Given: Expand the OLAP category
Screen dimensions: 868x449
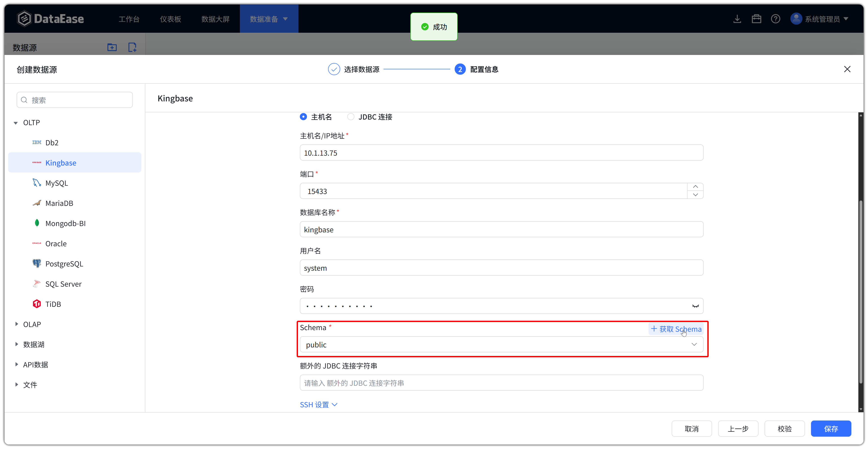Looking at the screenshot, I should pyautogui.click(x=17, y=324).
